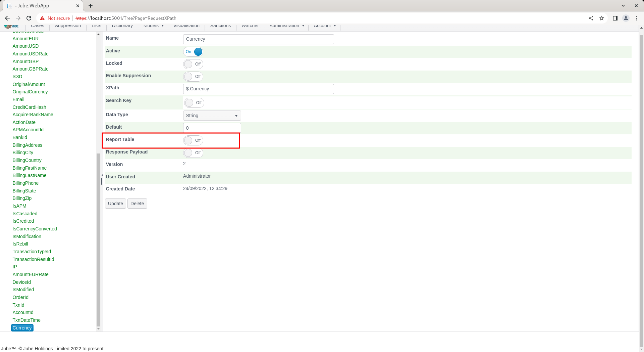Select IsCurrencyConverted in the tree
This screenshot has height=352, width=644.
tap(35, 229)
